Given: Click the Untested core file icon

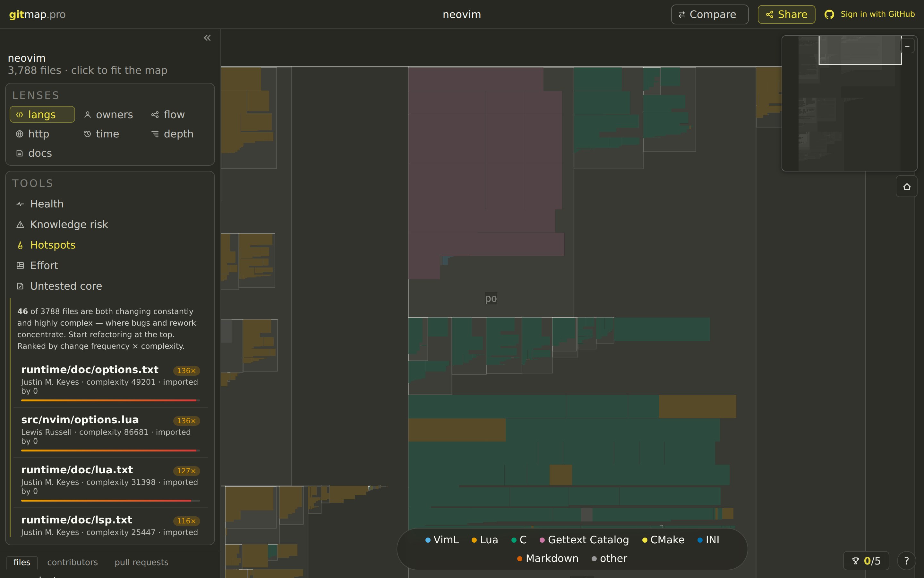Looking at the screenshot, I should (x=20, y=286).
